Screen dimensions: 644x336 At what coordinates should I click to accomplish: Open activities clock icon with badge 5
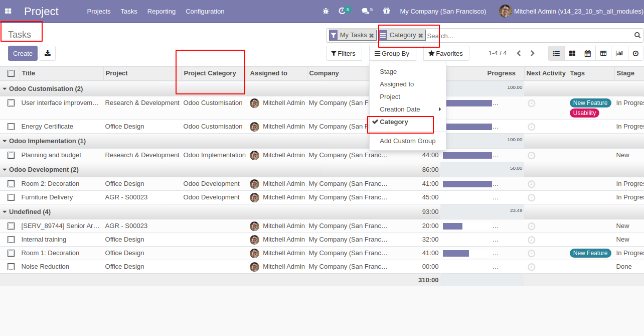(345, 11)
